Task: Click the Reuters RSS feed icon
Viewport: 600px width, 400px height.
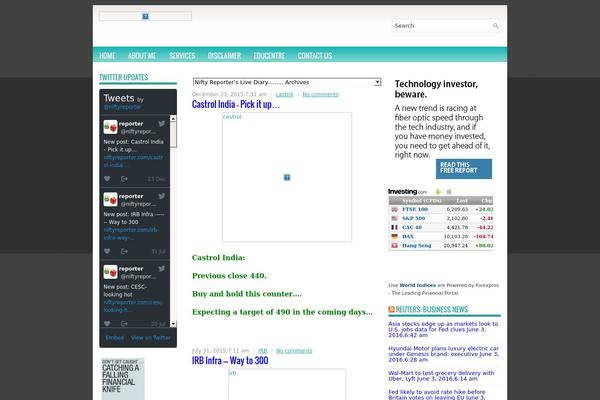Action: (391, 309)
